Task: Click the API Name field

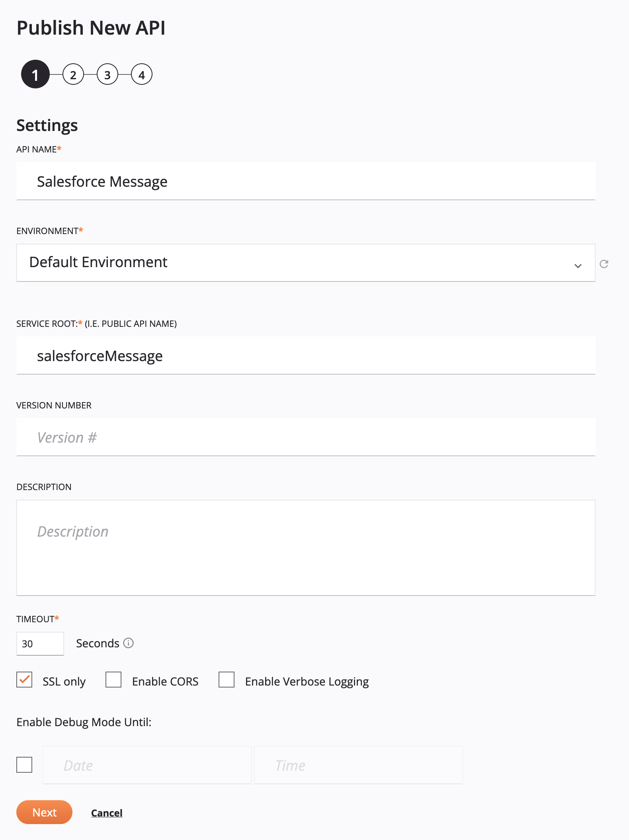Action: click(306, 181)
